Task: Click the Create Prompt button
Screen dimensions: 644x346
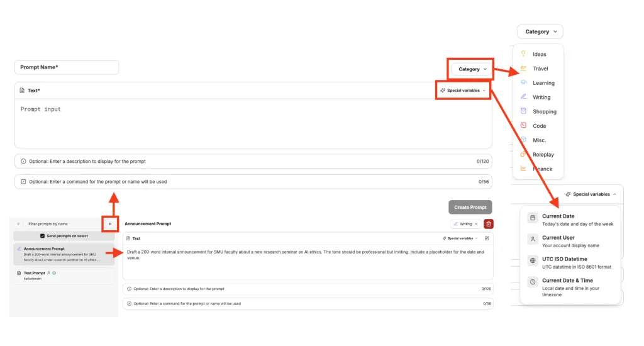Action: [470, 207]
